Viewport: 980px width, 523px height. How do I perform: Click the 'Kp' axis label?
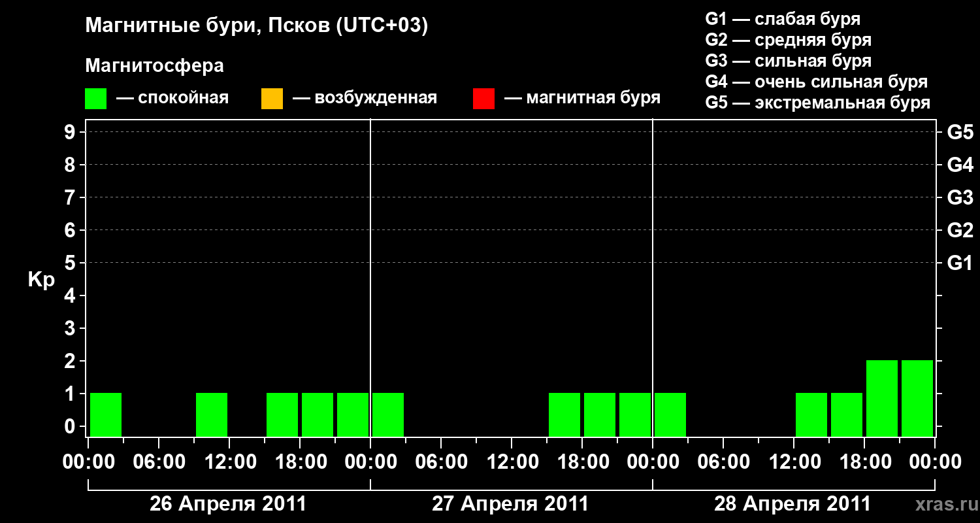point(41,280)
